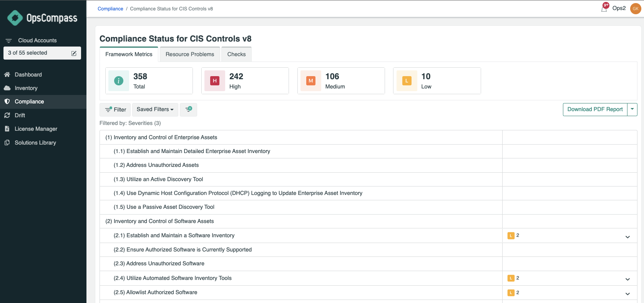
Task: Expand row 2.4 Automated Software Inventory Tools
Action: tap(627, 279)
